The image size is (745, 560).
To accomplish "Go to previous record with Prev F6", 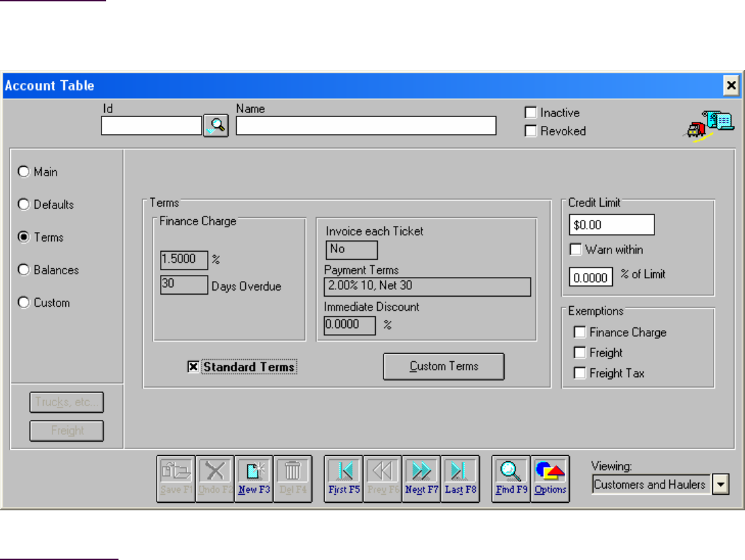I will [383, 478].
